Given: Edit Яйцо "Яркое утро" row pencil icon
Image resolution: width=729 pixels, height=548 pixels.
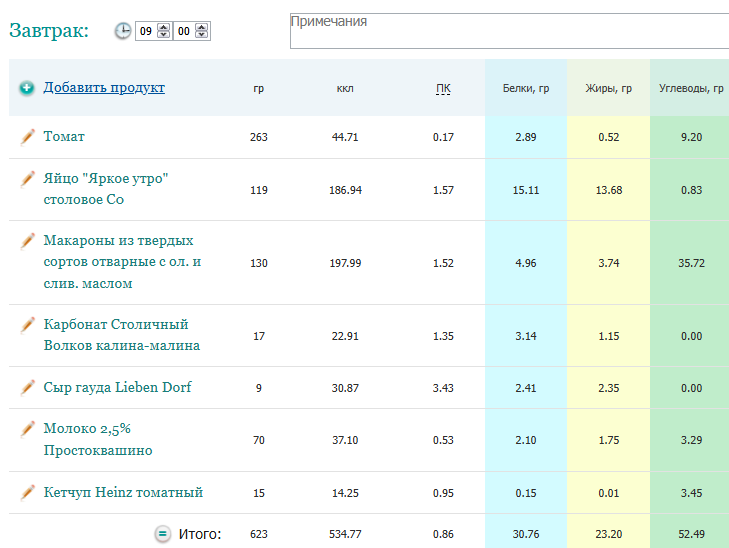Looking at the screenshot, I should tap(27, 179).
